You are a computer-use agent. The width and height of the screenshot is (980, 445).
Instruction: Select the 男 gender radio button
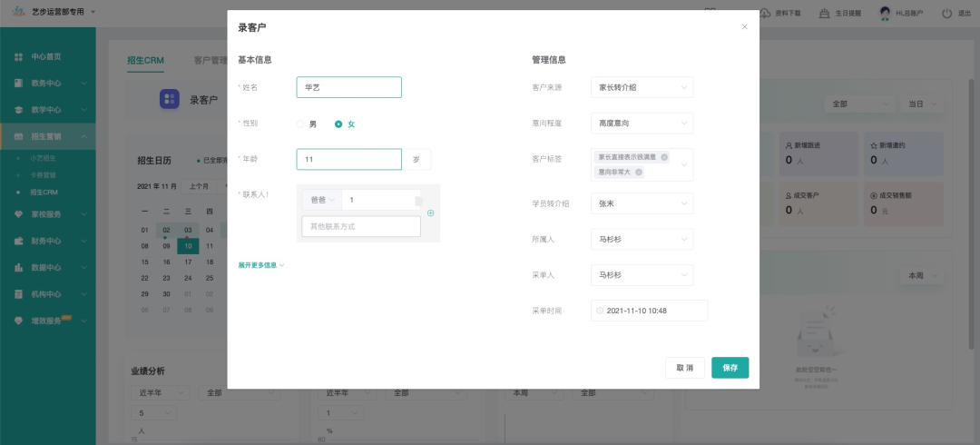tap(300, 124)
